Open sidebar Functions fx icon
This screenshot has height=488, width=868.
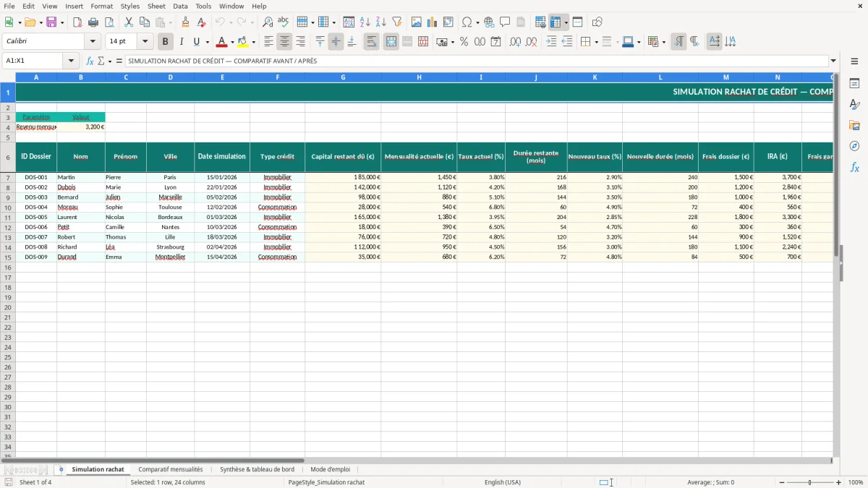pos(854,167)
